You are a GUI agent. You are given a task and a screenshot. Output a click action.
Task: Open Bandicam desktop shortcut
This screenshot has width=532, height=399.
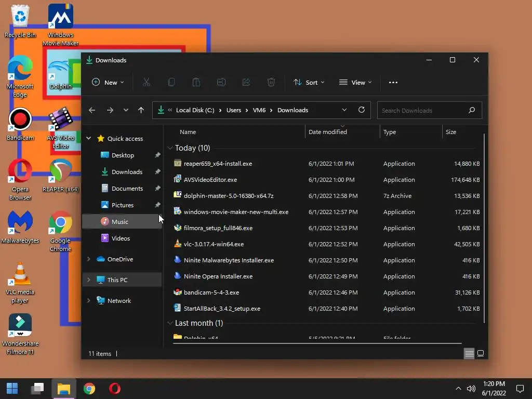coord(20,124)
